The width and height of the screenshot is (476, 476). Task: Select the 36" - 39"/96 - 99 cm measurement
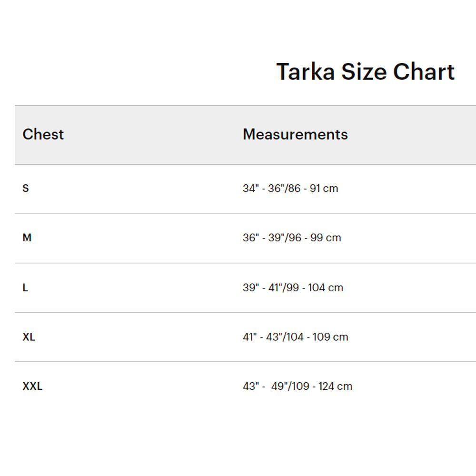[x=292, y=238]
